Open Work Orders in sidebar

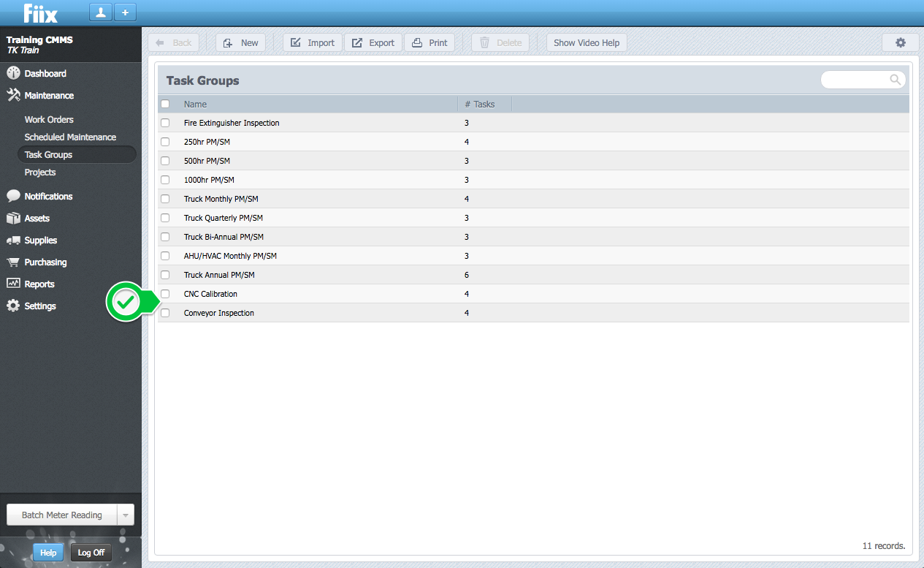click(49, 119)
